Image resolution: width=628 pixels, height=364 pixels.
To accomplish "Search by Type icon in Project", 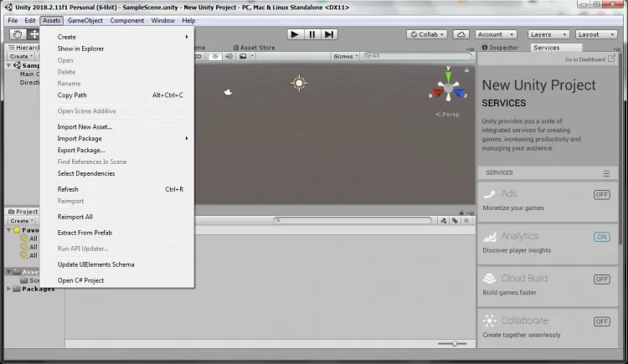I will tap(443, 221).
